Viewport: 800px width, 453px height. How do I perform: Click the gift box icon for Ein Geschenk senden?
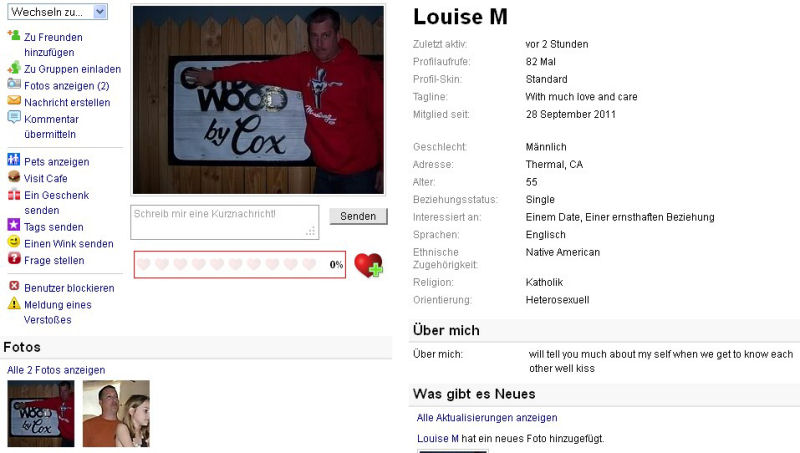point(14,194)
